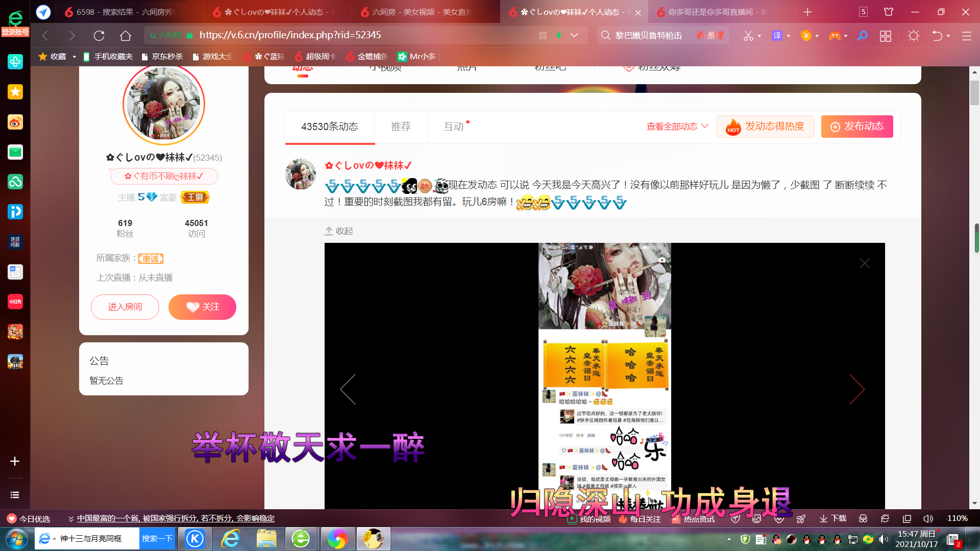Open the news headline link in status bar

[176, 518]
